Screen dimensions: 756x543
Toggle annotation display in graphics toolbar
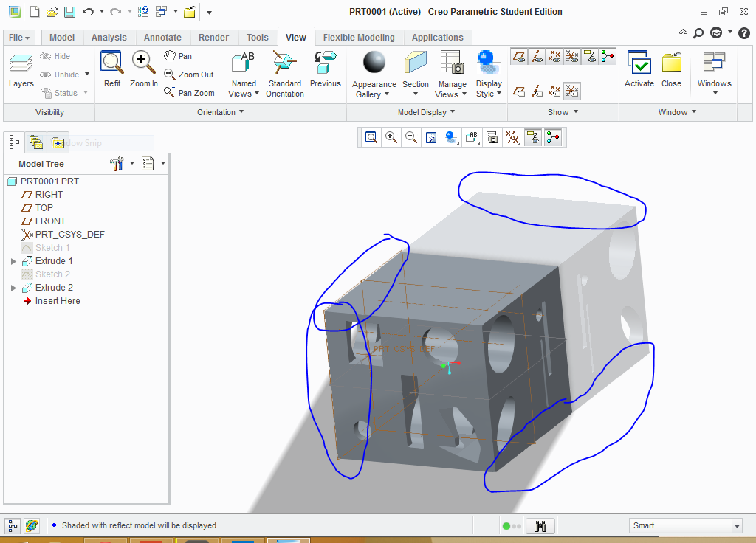click(533, 138)
